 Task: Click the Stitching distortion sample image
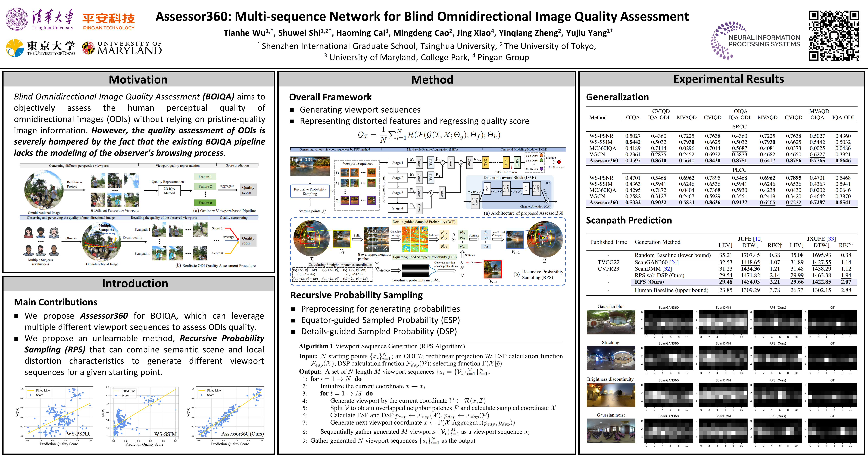[611, 358]
